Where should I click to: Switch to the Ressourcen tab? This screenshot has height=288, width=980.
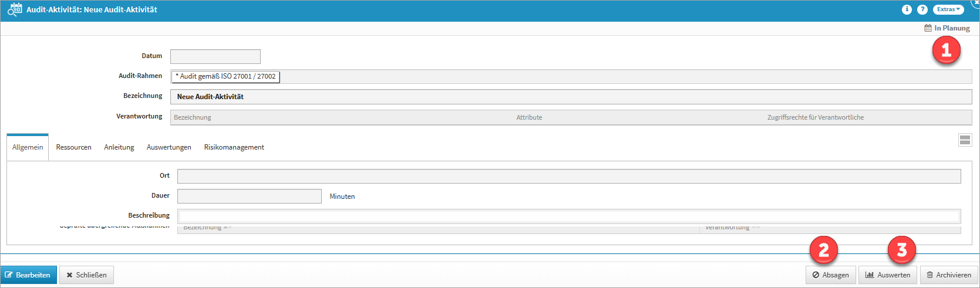[73, 147]
